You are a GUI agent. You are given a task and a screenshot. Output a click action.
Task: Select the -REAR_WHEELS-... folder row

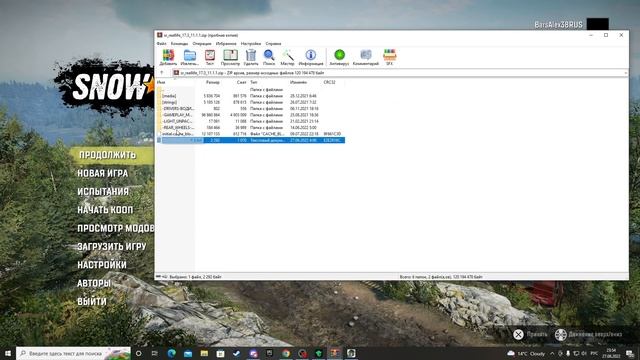(x=251, y=127)
